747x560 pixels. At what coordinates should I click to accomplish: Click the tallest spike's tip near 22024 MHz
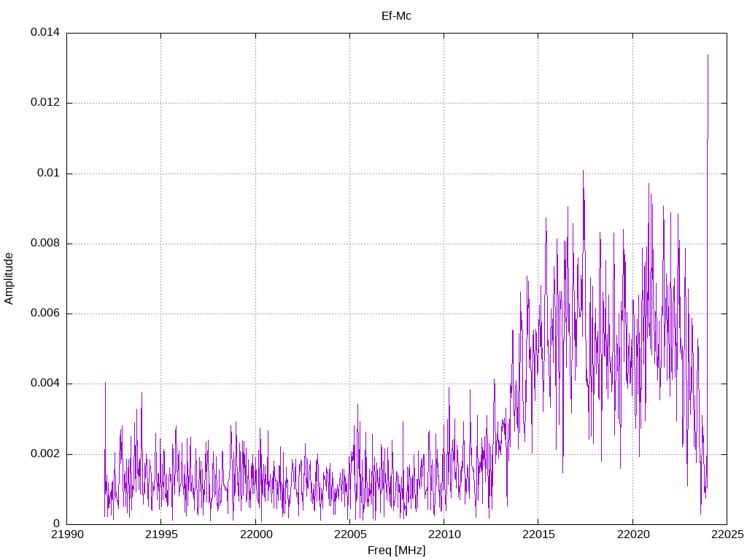point(708,55)
